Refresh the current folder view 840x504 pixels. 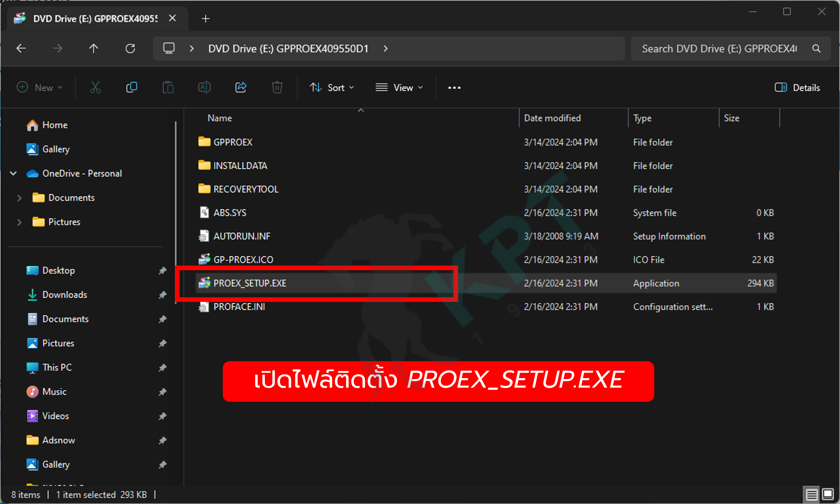point(130,48)
